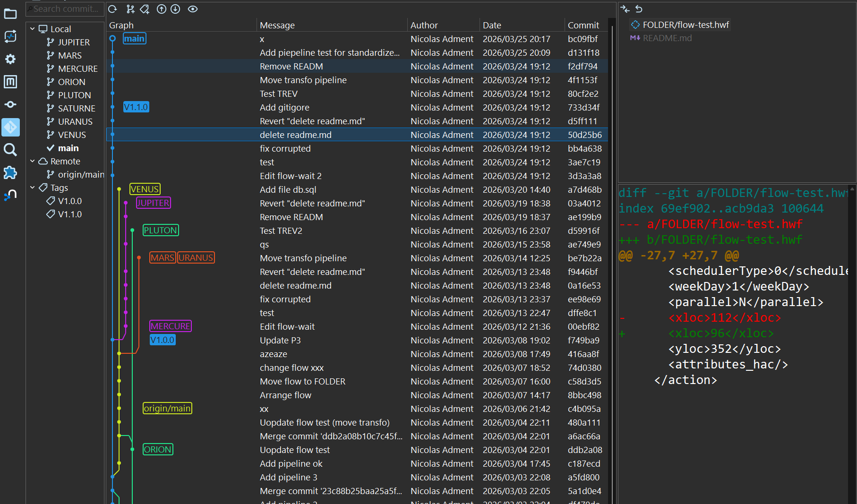857x504 pixels.
Task: Select the Git diamond icon in the sidebar
Action: (x=10, y=127)
